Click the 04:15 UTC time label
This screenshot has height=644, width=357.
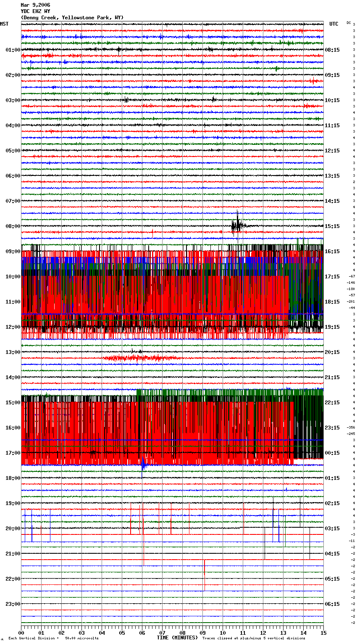click(332, 554)
